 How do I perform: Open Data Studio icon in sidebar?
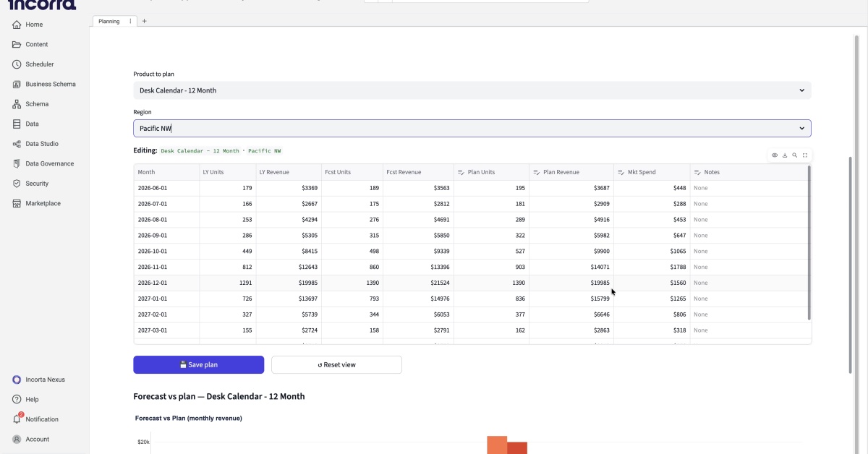[17, 144]
